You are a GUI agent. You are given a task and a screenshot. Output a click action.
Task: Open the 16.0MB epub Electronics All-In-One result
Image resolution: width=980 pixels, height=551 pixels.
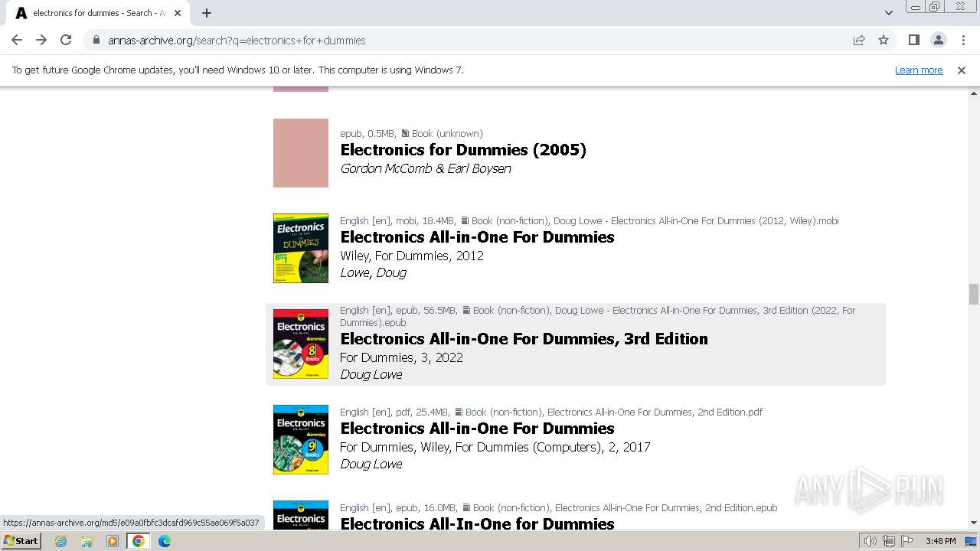tap(477, 523)
